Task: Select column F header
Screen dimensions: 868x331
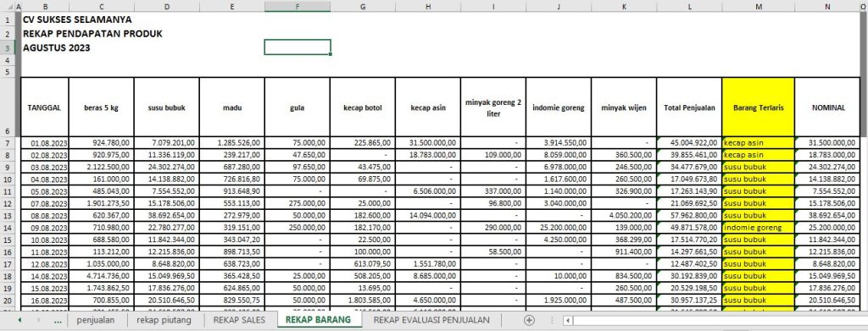Action: 298,6
